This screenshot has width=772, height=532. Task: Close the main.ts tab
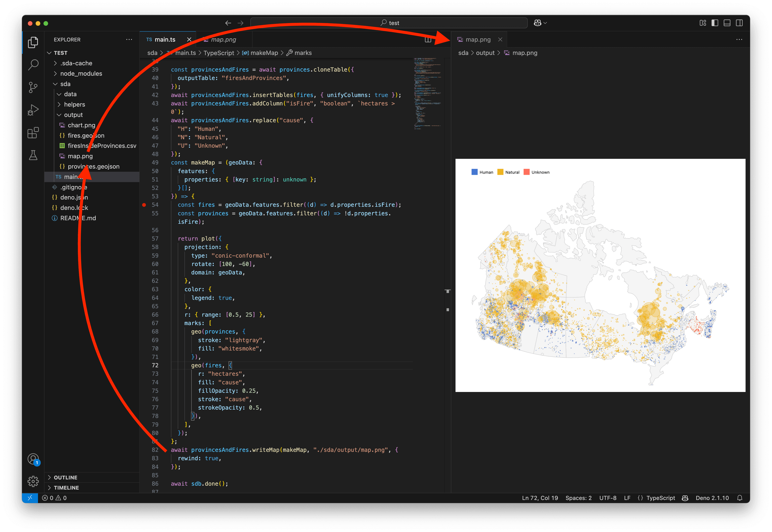click(x=189, y=39)
